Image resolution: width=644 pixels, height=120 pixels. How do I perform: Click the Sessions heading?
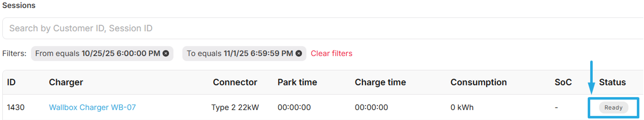pyautogui.click(x=19, y=5)
